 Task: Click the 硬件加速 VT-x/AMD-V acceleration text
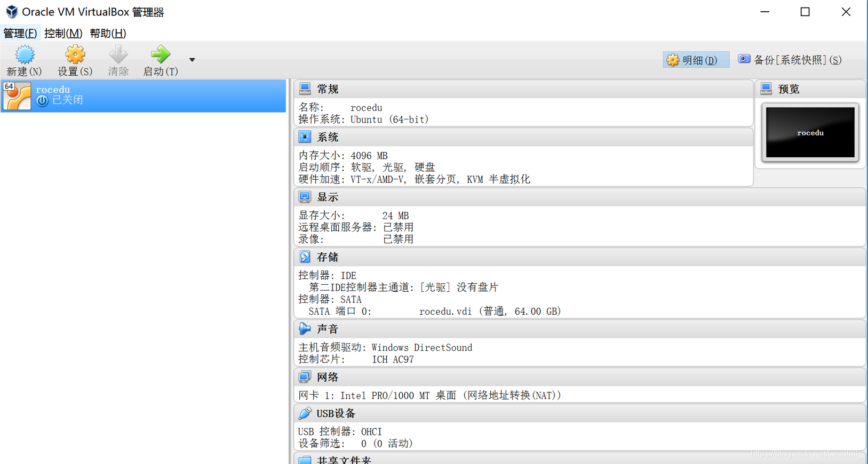414,179
